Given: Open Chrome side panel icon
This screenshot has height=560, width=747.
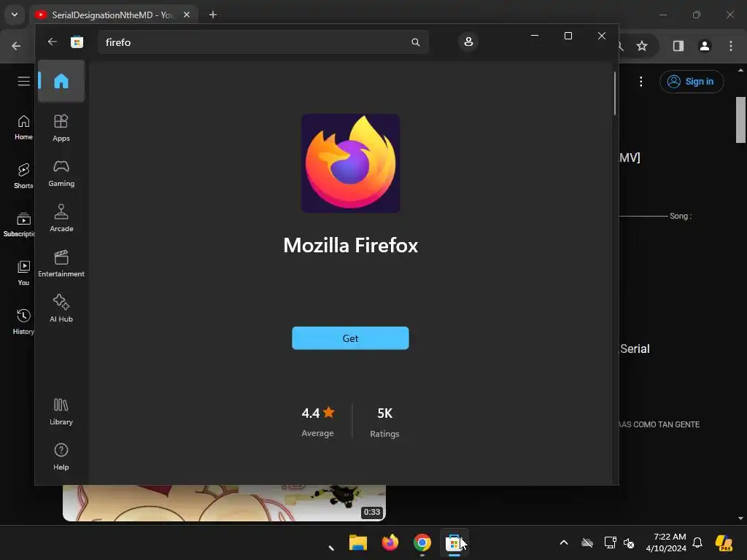Looking at the screenshot, I should click(x=678, y=46).
